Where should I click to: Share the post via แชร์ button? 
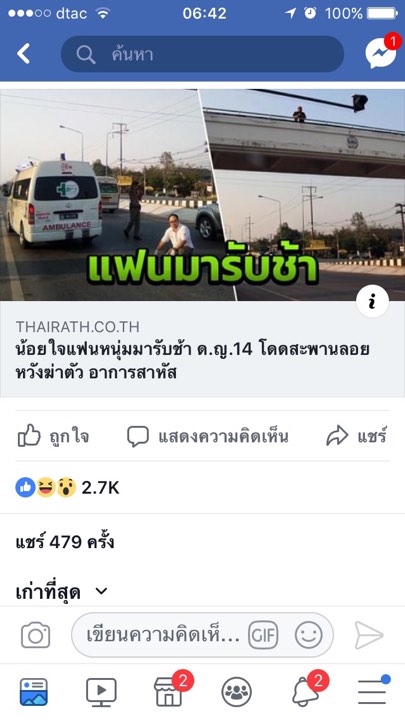pos(356,436)
